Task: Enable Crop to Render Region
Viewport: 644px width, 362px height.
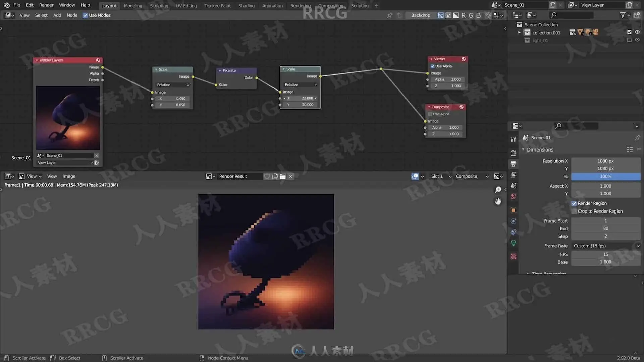Action: click(x=574, y=211)
